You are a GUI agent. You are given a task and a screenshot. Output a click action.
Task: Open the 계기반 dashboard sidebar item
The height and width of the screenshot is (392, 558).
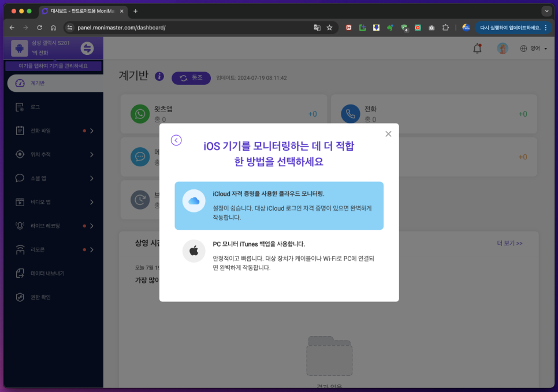[x=55, y=83]
